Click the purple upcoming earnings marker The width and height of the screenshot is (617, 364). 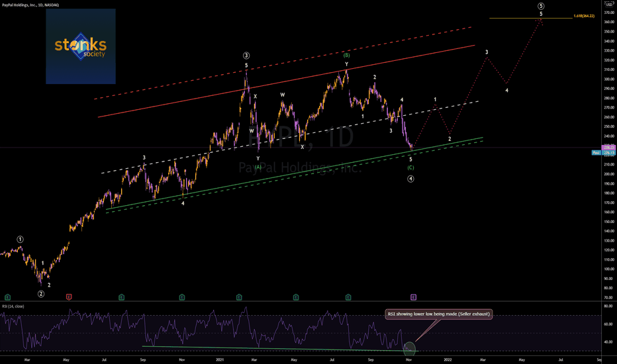click(413, 297)
